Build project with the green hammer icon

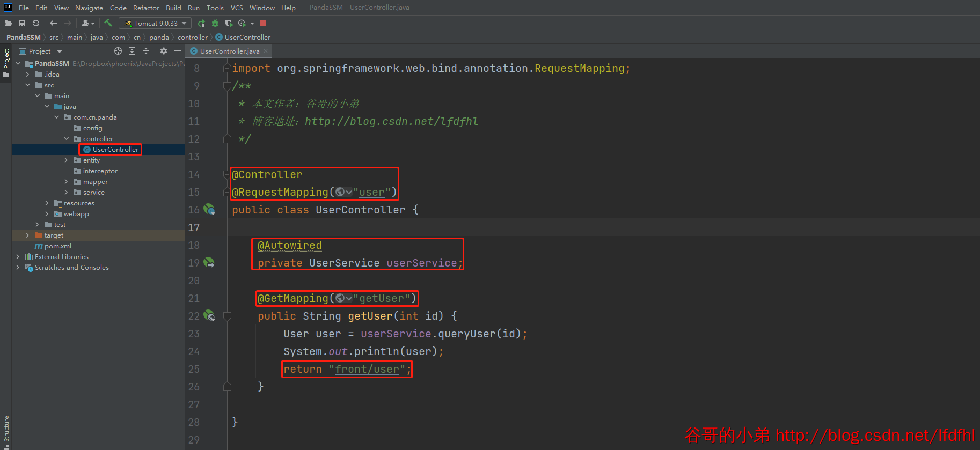[108, 23]
